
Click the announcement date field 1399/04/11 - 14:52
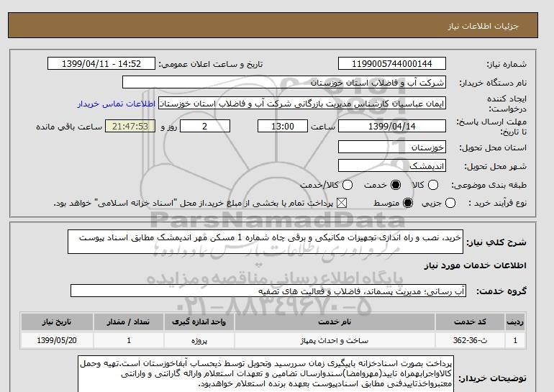click(x=101, y=63)
